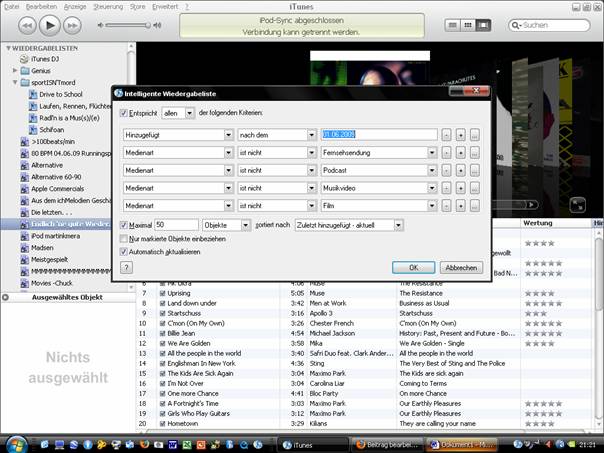The image size is (604, 453).
Task: Open the Datei menu
Action: [x=12, y=7]
